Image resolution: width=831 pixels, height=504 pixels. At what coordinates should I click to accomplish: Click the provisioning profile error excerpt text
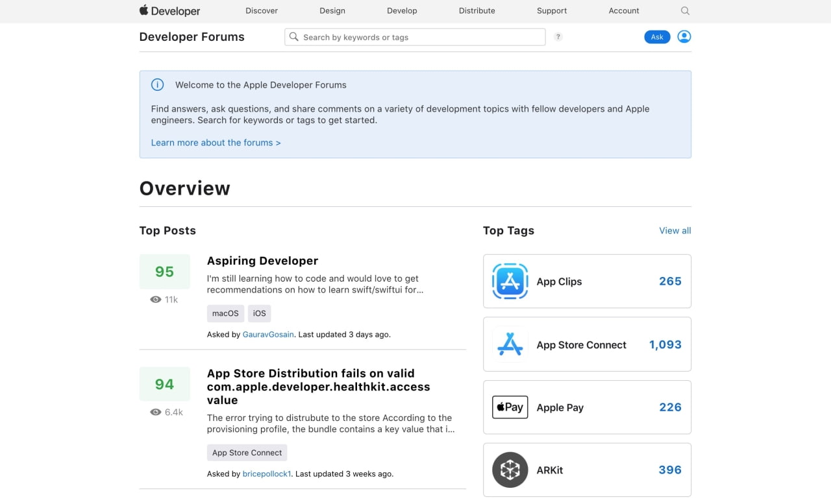(330, 424)
